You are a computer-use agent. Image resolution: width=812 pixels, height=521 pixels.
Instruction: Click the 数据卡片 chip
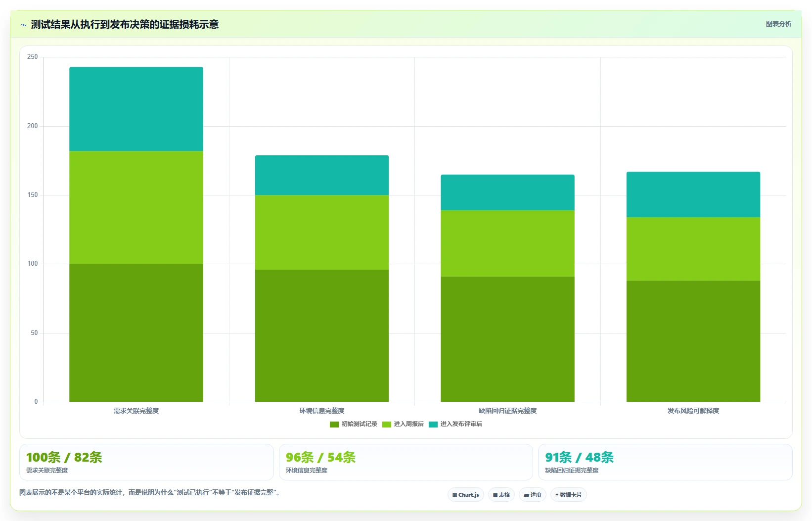click(569, 495)
